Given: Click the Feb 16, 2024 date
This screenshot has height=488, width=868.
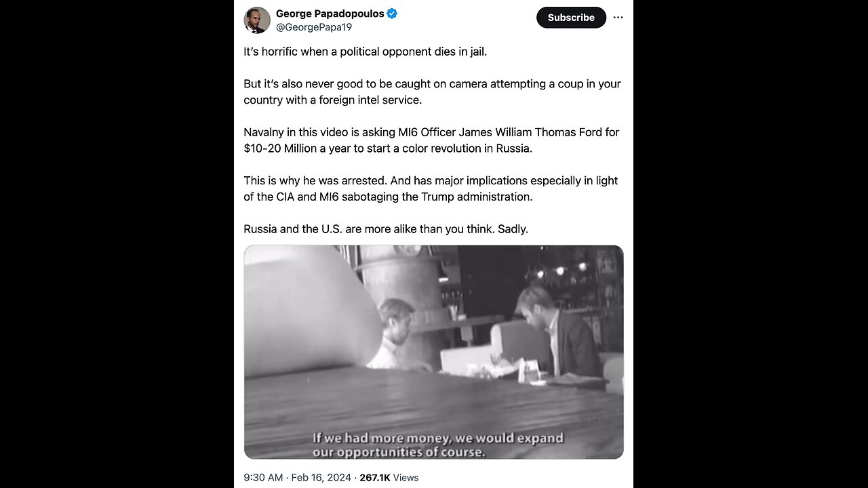Looking at the screenshot, I should point(321,477).
